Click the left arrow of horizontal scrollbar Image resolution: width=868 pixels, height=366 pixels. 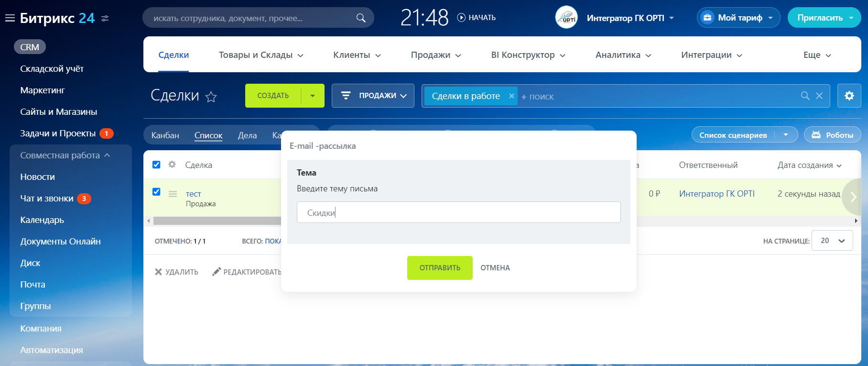149,221
